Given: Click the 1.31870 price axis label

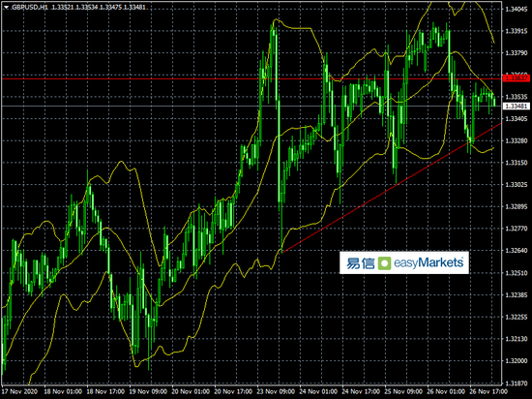Looking at the screenshot, I should pos(517,383).
